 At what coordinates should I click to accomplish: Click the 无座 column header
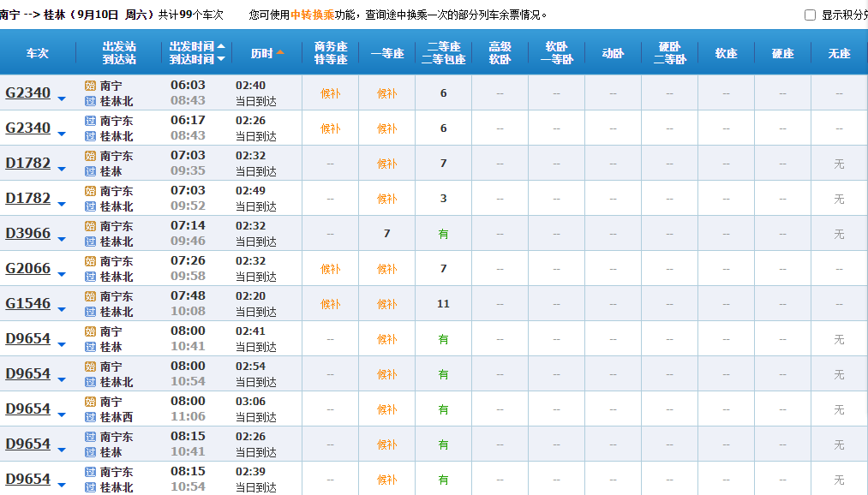pos(839,53)
